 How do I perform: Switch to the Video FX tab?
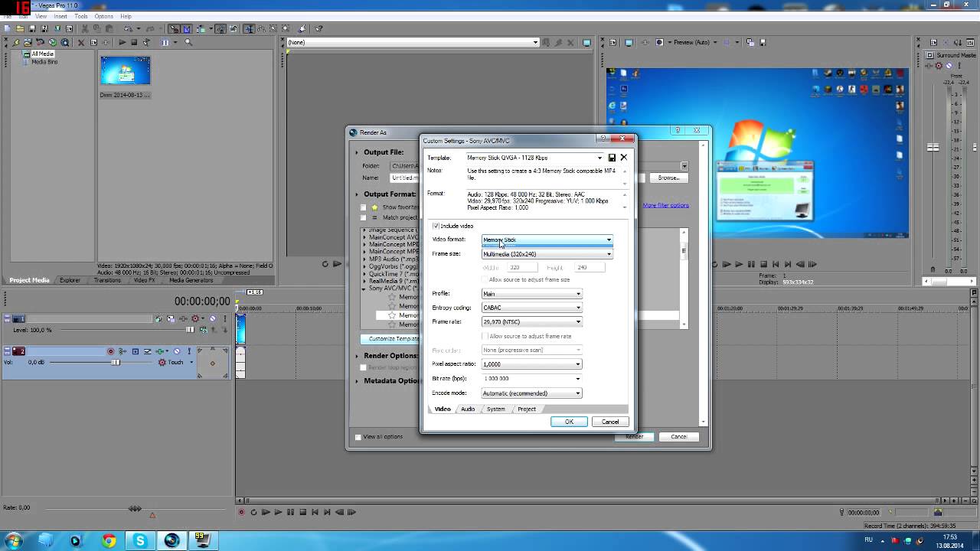coord(145,280)
